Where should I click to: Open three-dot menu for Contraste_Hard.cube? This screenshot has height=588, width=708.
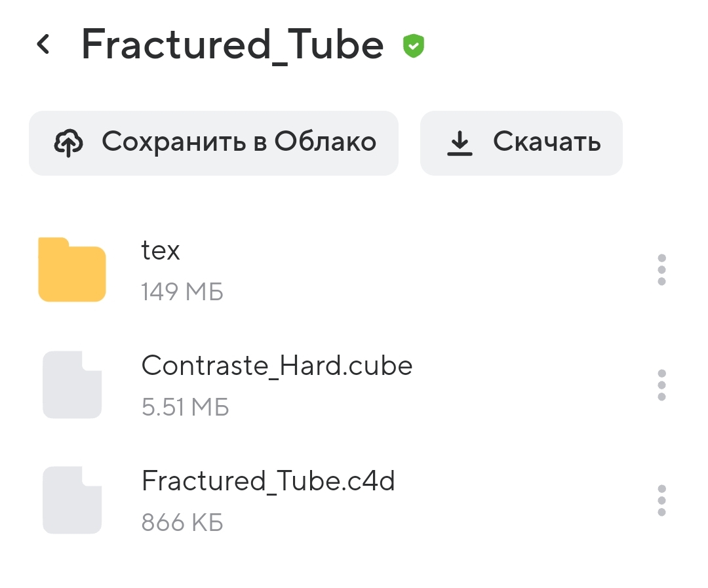661,385
